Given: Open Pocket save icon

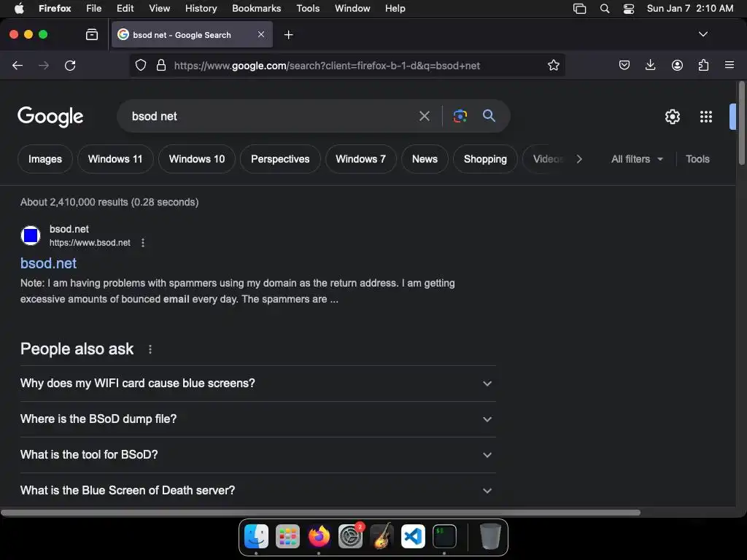Looking at the screenshot, I should pos(624,65).
